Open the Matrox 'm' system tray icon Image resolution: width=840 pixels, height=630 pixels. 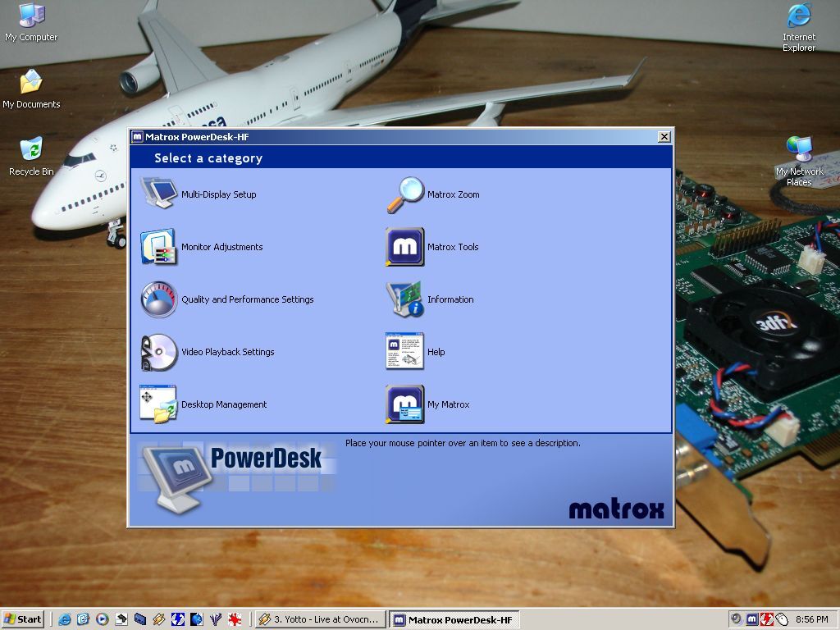(x=752, y=619)
